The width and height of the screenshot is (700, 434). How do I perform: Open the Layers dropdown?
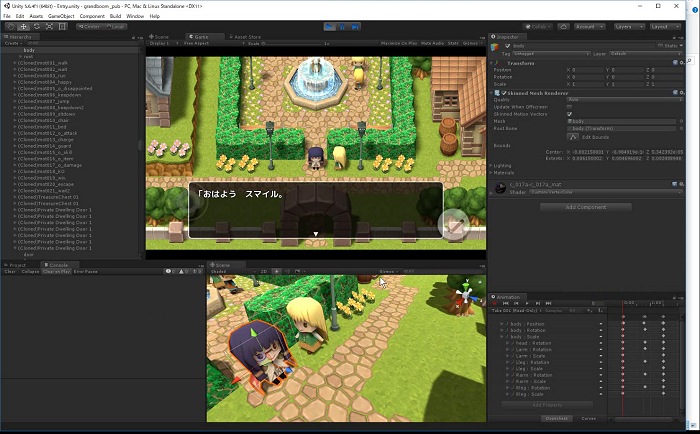pyautogui.click(x=629, y=27)
